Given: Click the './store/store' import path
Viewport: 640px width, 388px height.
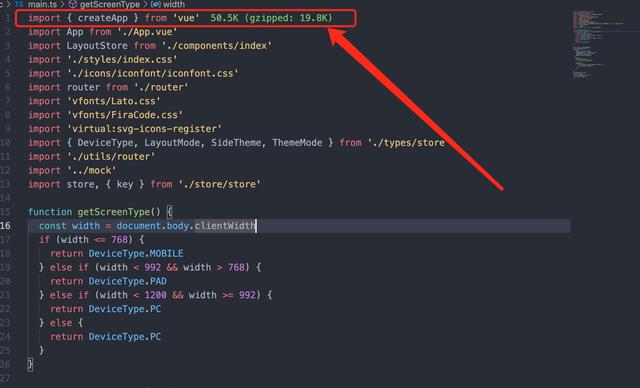Looking at the screenshot, I should coord(219,184).
